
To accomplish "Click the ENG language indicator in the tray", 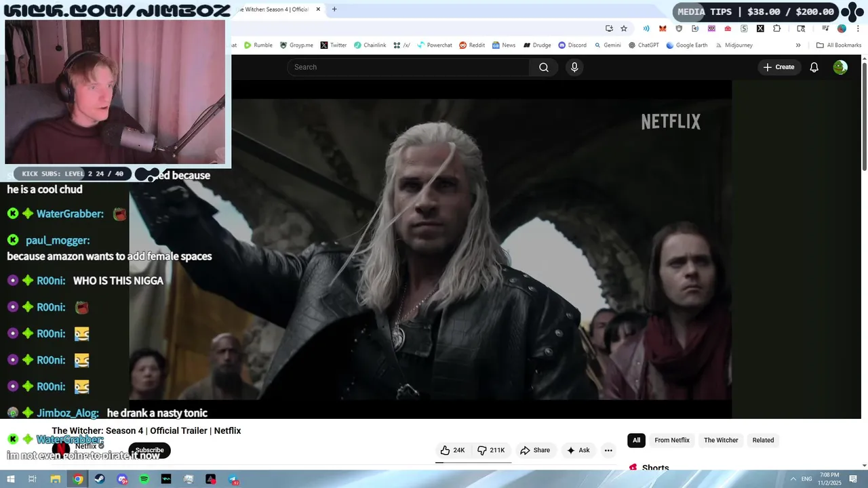I will point(807,479).
